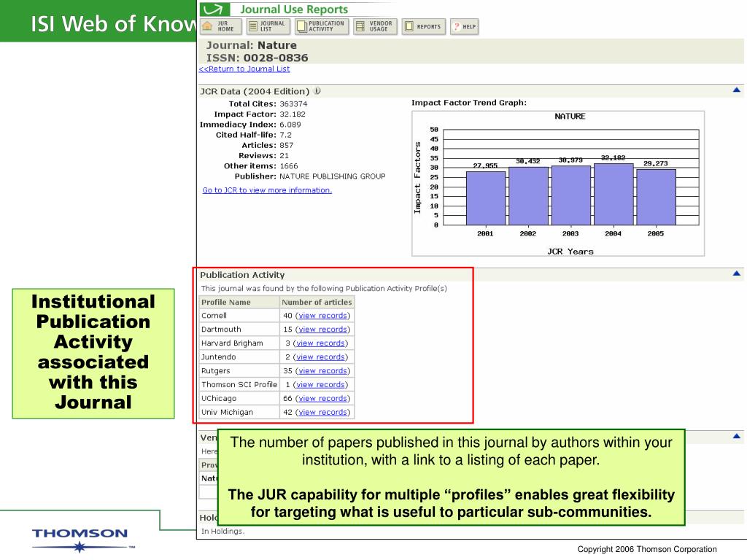Select the Dartmouth profile name cell
747x560 pixels.
[239, 329]
